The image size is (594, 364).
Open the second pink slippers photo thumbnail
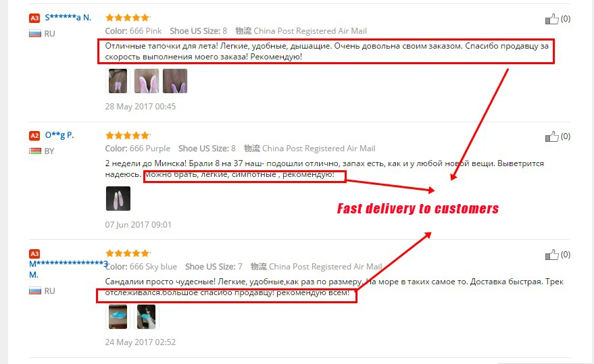tap(147, 80)
